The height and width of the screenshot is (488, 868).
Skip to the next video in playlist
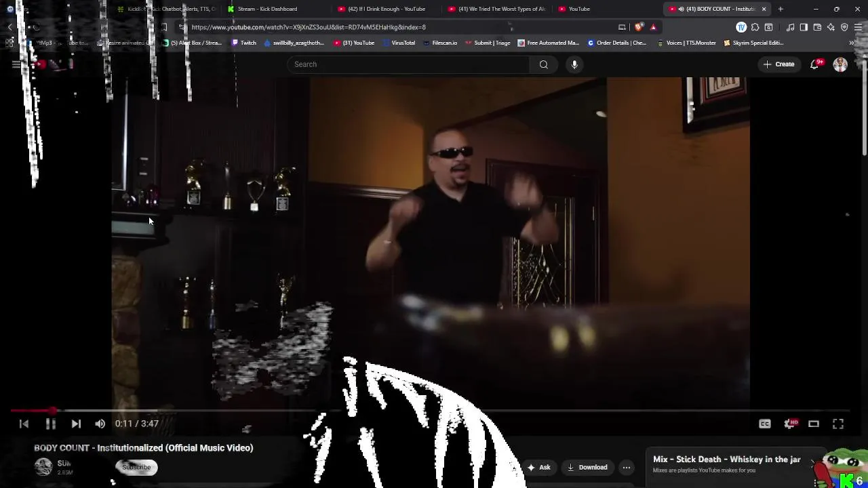tap(76, 424)
